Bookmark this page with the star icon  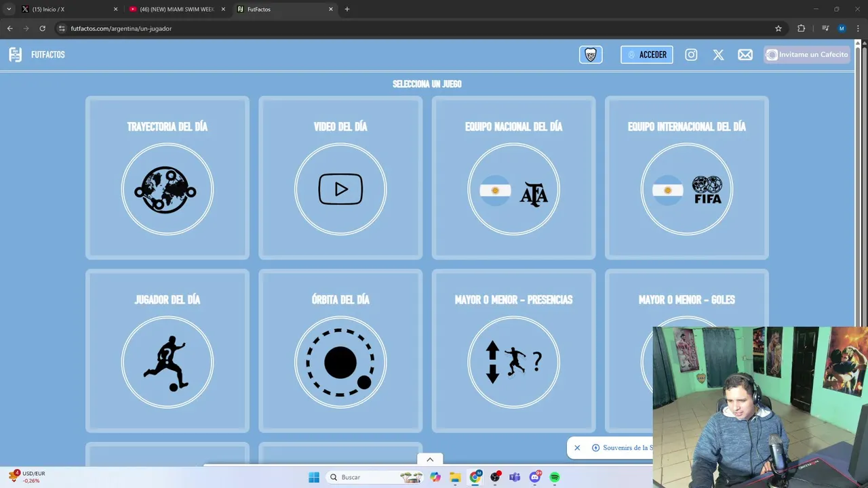click(778, 28)
